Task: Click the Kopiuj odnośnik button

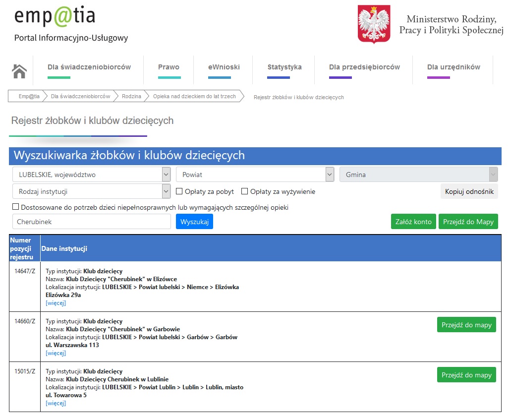Action: (469, 191)
